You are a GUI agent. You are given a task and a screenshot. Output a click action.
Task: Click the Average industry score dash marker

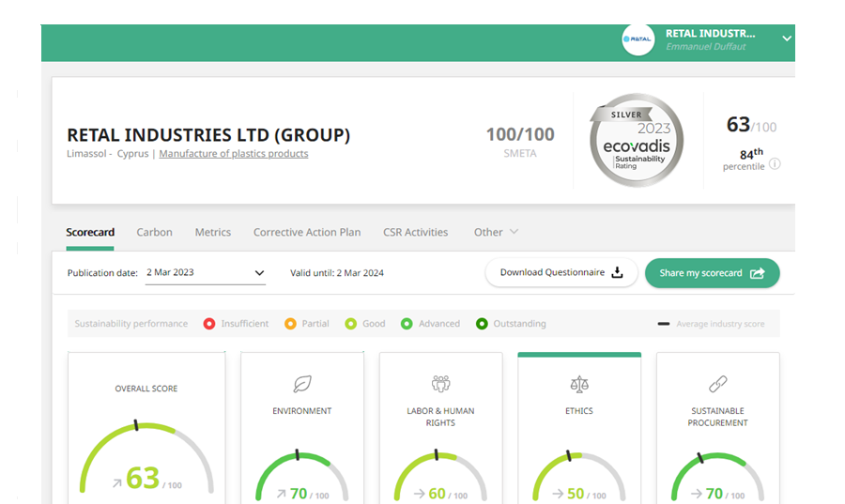664,324
